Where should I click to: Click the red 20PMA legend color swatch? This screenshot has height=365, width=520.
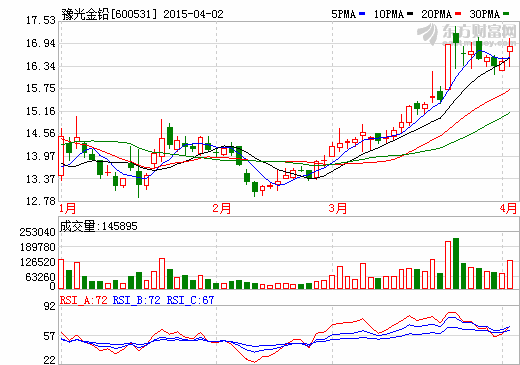point(458,14)
